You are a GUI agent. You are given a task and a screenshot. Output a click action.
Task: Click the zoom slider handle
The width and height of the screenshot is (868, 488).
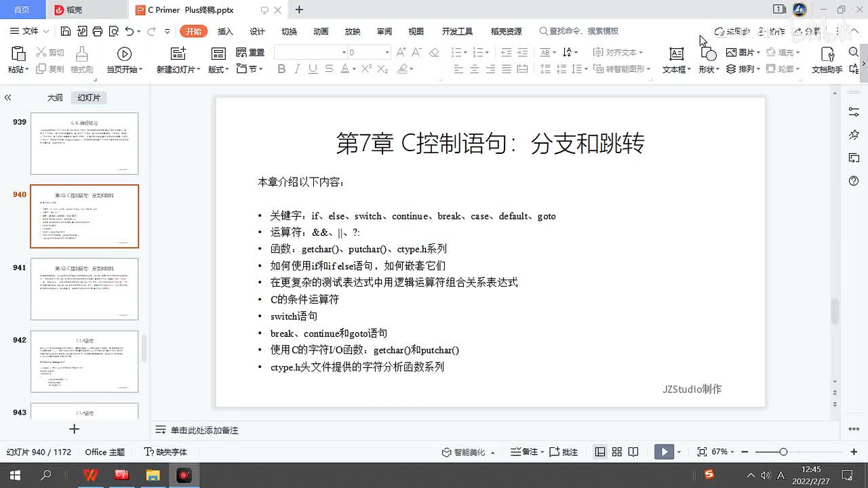coord(783,451)
